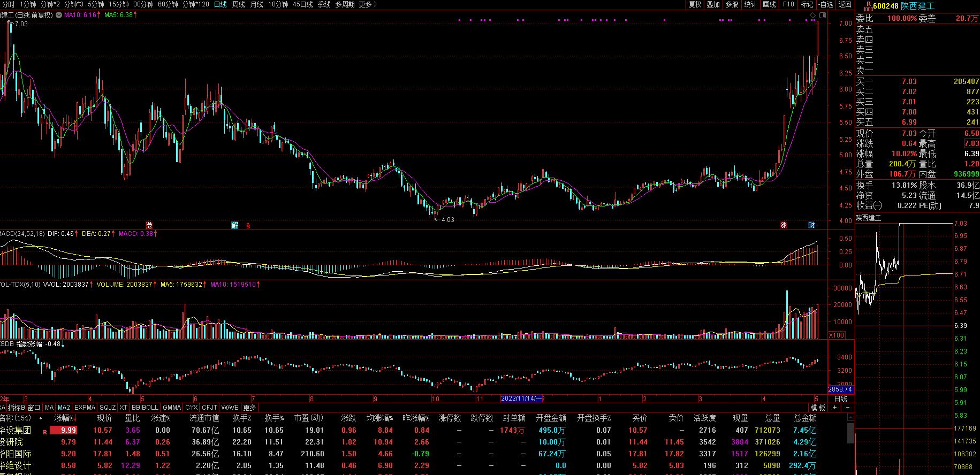
Task: Click the red 港 marker icon
Action: (149, 225)
